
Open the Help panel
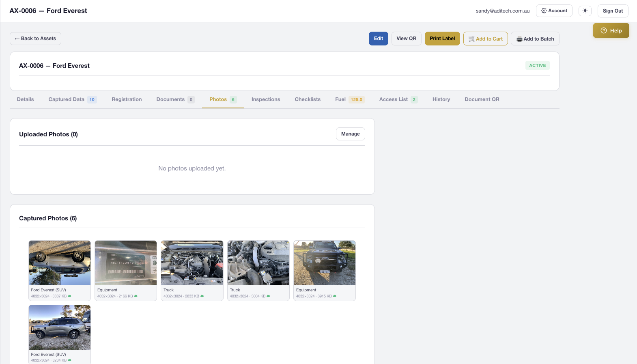click(x=611, y=30)
